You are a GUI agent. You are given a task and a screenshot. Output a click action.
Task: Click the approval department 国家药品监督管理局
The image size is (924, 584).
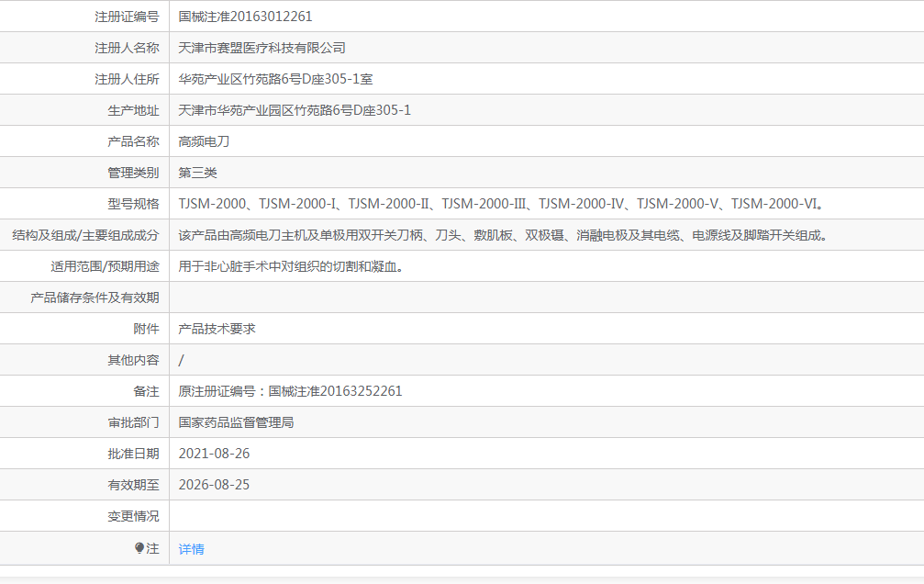pyautogui.click(x=234, y=421)
